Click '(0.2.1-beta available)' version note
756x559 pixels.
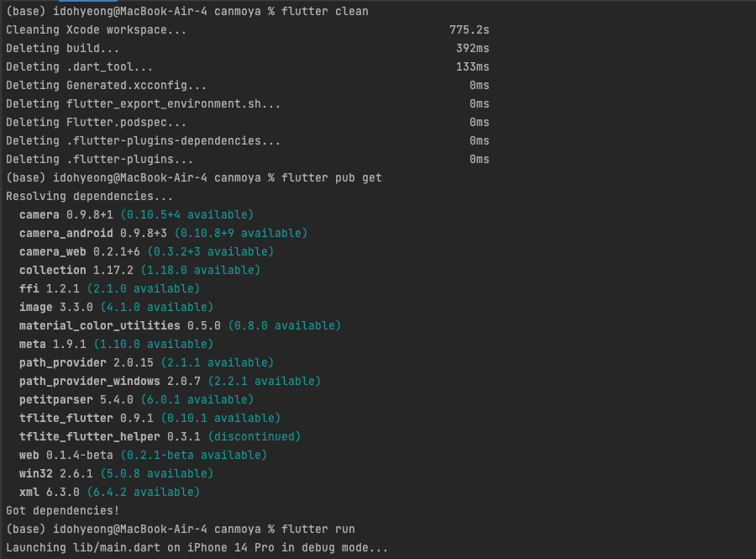pos(193,455)
